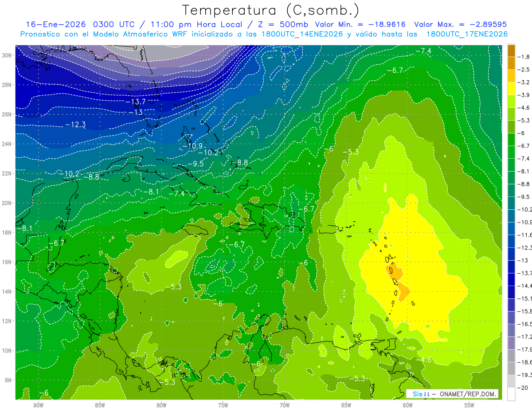532x411 pixels.
Task: Click the legend value -1.8
Action: click(x=524, y=57)
